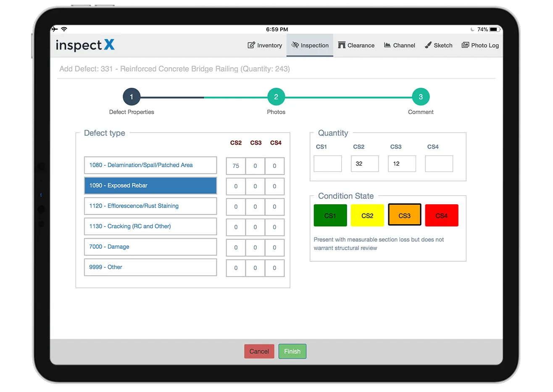Click the Wi-Fi status icon
The width and height of the screenshot is (553, 392).
[x=64, y=29]
